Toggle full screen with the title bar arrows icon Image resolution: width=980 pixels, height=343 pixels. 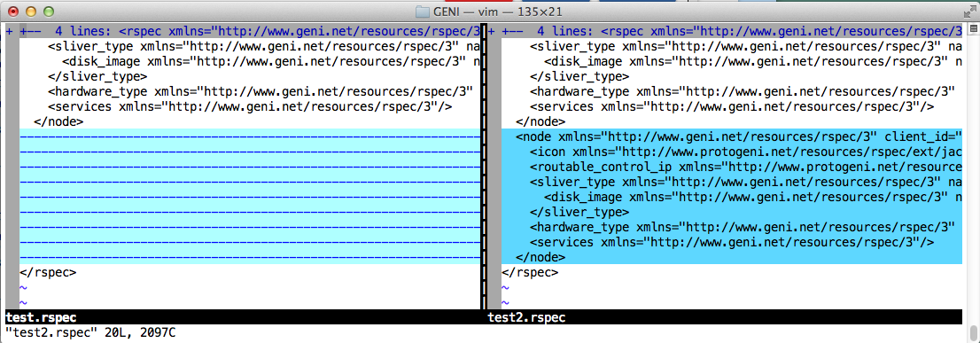[969, 12]
